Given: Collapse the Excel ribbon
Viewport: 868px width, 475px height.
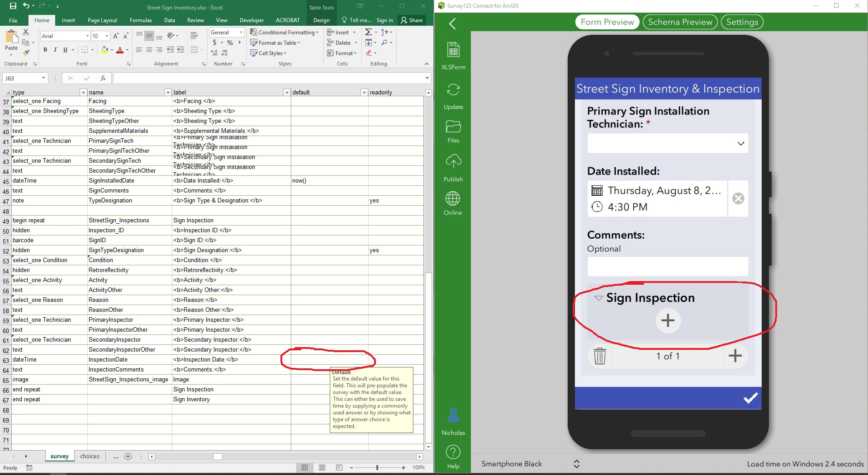Looking at the screenshot, I should [x=427, y=64].
